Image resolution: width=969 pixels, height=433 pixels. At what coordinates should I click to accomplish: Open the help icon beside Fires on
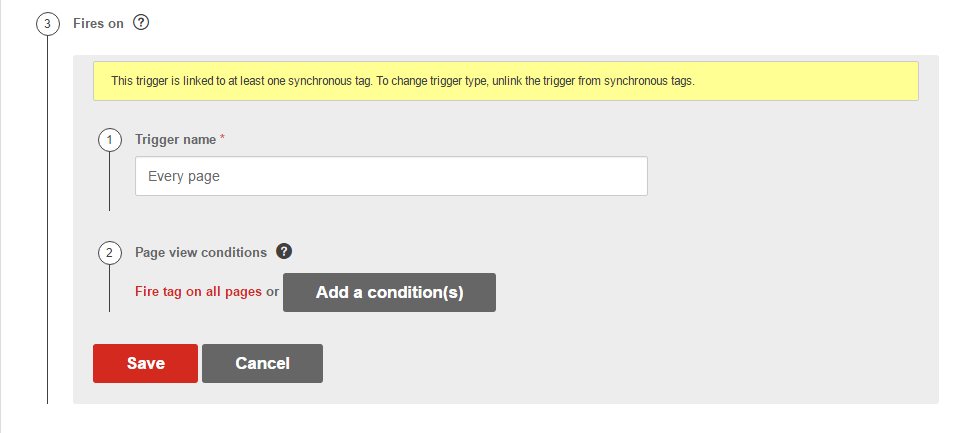(142, 23)
